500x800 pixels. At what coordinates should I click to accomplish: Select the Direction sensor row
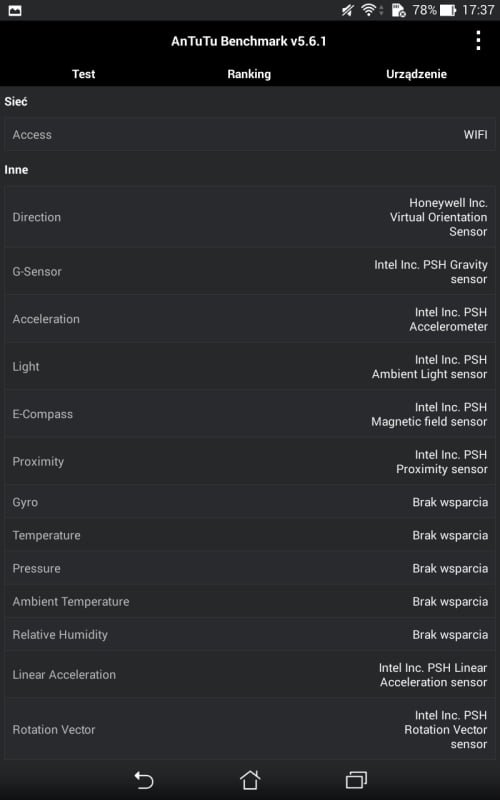pos(250,217)
